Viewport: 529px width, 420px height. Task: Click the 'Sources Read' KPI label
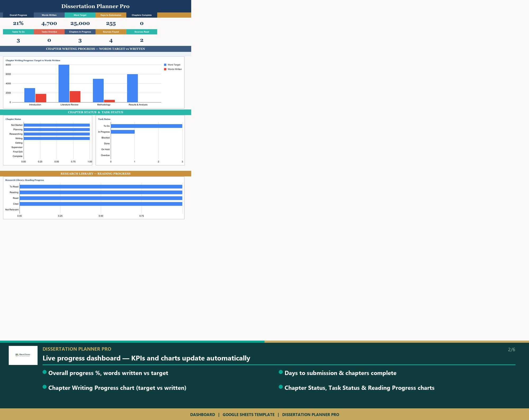coord(142,32)
